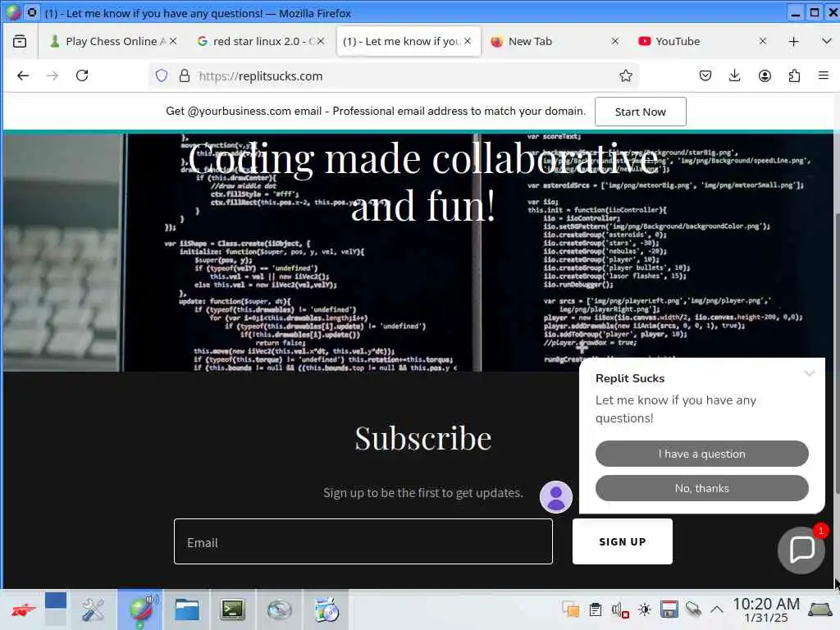Image resolution: width=840 pixels, height=630 pixels.
Task: Launch the terminal from the taskbar
Action: pos(232,609)
